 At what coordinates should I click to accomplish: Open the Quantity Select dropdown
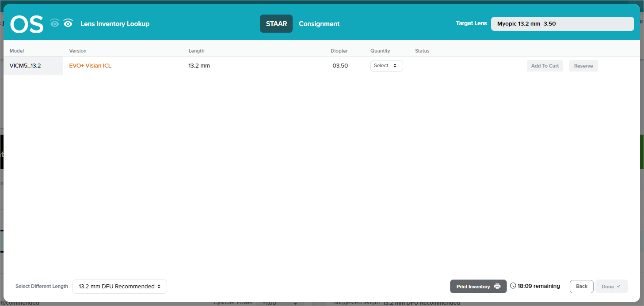click(x=386, y=66)
